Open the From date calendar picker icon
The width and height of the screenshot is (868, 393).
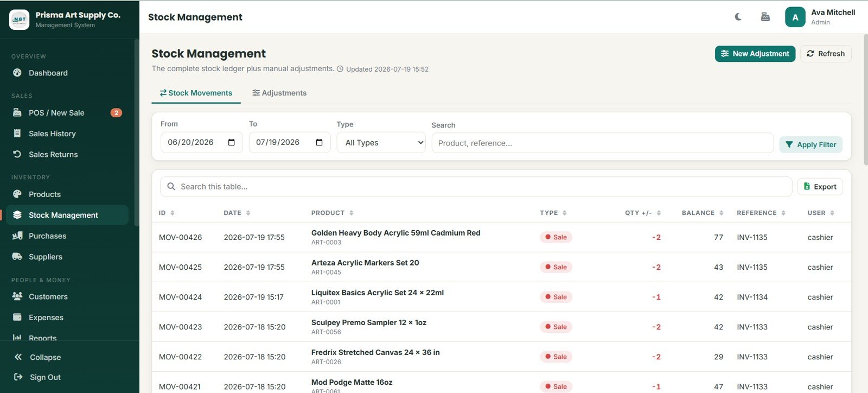[232, 142]
